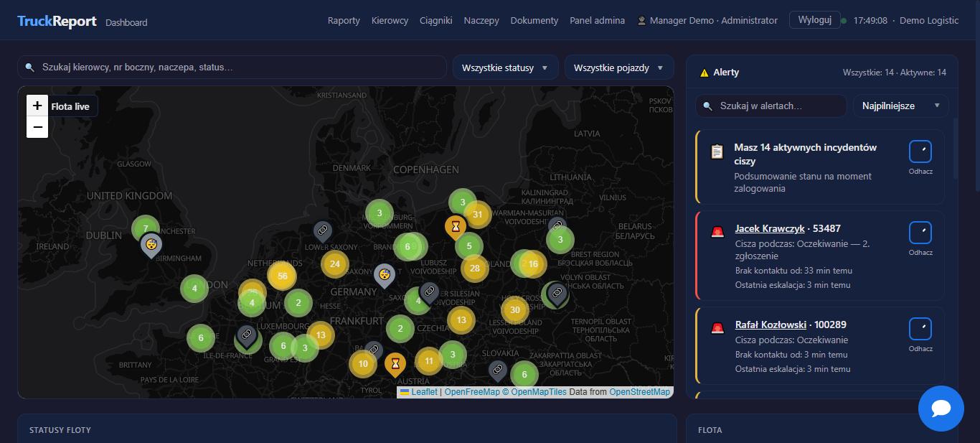Click the siren icon beside Jacek Krawczyk

(717, 232)
